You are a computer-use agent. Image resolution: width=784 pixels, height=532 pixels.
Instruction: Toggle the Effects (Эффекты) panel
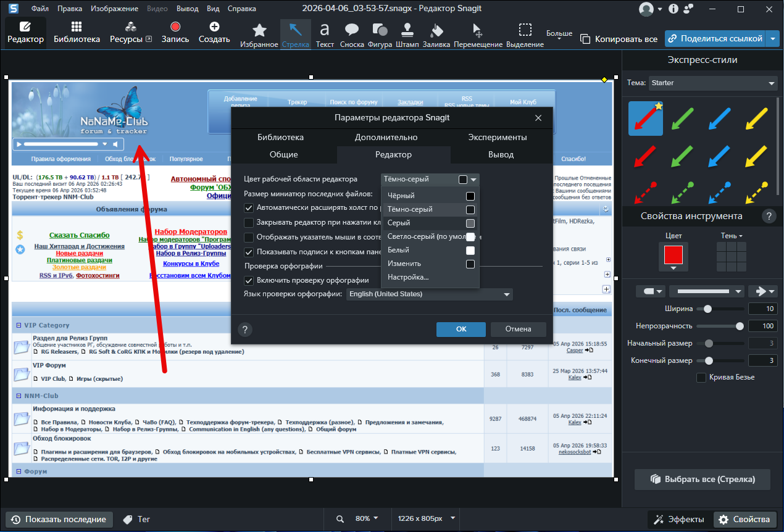click(x=678, y=519)
